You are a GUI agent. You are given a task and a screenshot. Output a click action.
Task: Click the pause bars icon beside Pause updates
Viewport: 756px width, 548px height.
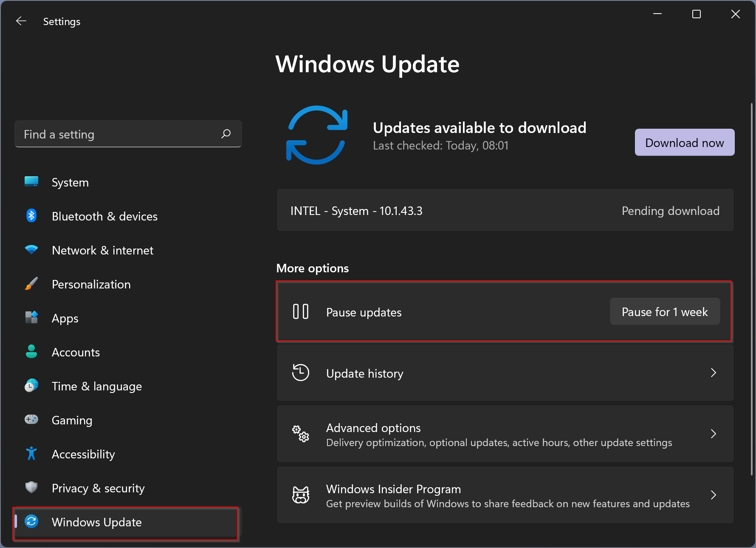pyautogui.click(x=301, y=311)
